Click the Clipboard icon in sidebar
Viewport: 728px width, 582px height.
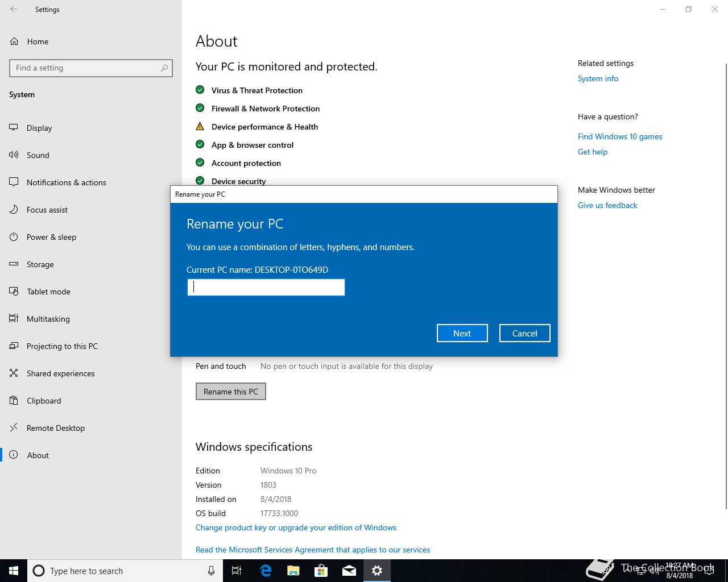coord(14,401)
